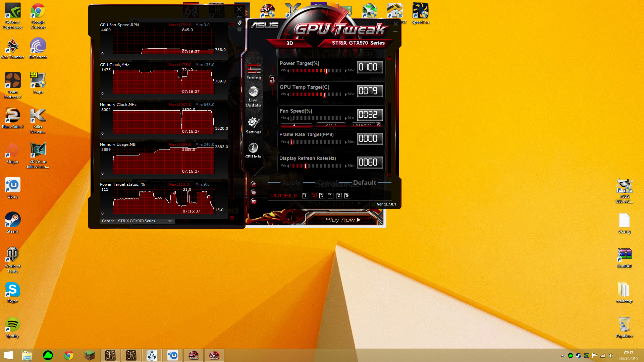The image size is (644, 362).
Task: Select the S profile
Action: tap(338, 195)
